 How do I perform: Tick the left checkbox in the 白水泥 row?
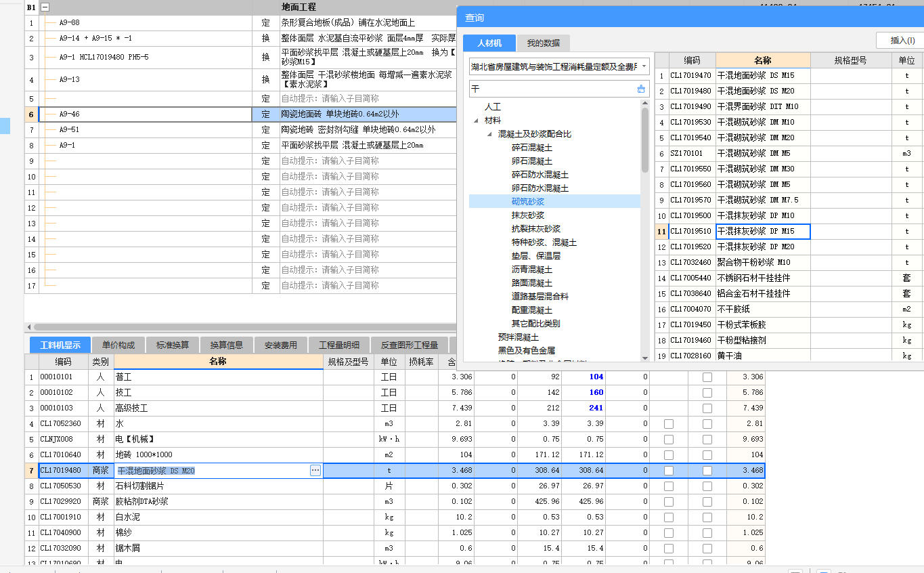tap(669, 517)
